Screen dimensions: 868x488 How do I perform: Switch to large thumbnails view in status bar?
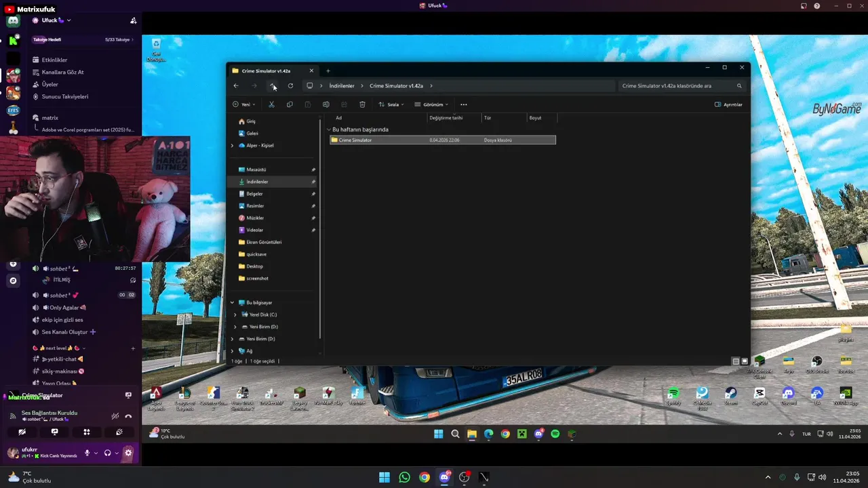[x=745, y=361]
